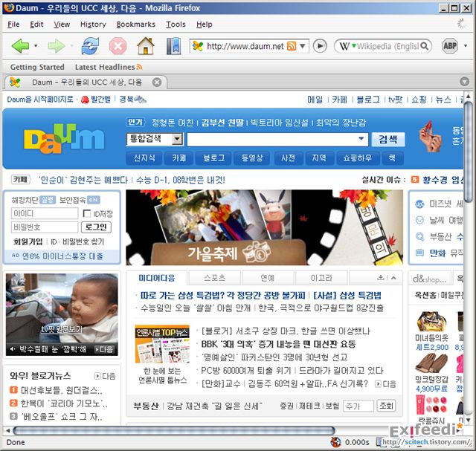Screen dimensions: 476x451
Task: Click the download arrow icon in news tabs
Action: 380,278
